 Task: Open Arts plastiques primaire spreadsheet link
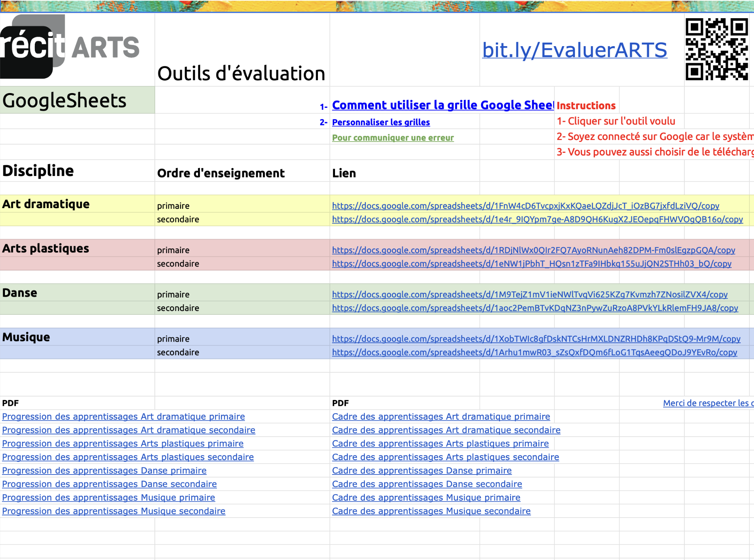point(533,250)
